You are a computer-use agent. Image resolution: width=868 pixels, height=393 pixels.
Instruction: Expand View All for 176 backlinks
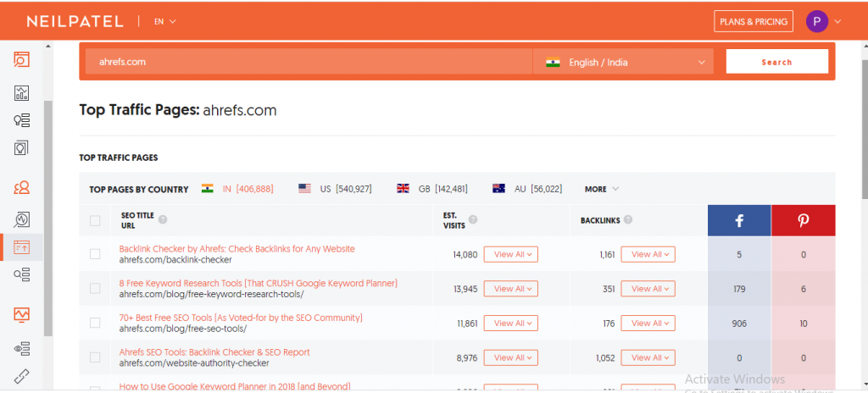648,324
